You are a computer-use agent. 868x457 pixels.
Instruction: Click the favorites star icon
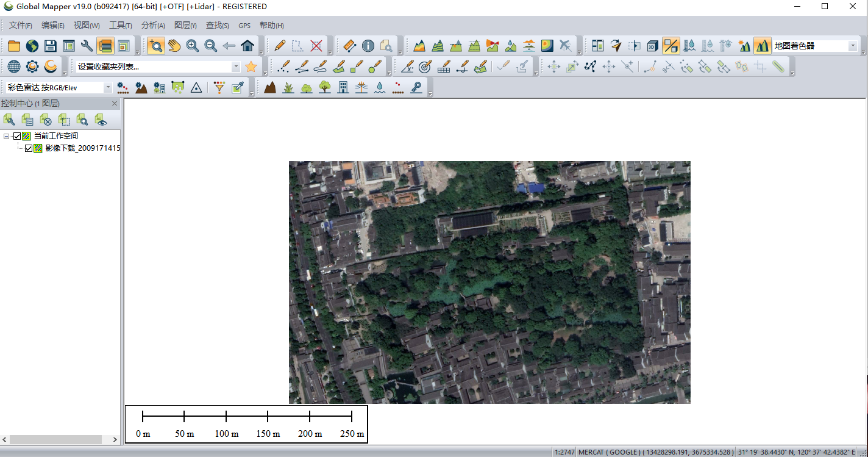tap(251, 67)
